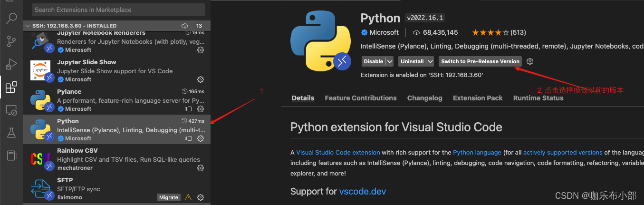The width and height of the screenshot is (644, 205).
Task: Click the sync icon on Pylance row
Action: click(188, 109)
